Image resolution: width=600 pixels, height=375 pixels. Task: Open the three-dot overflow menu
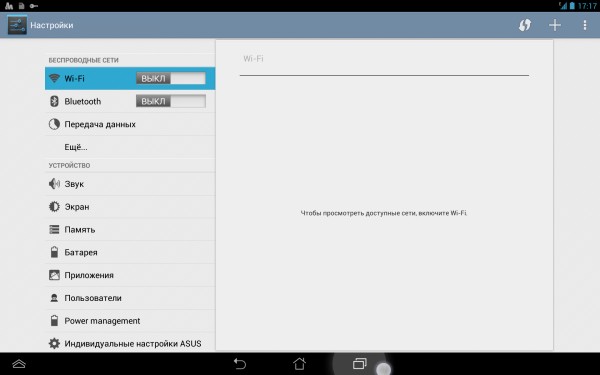coord(585,25)
